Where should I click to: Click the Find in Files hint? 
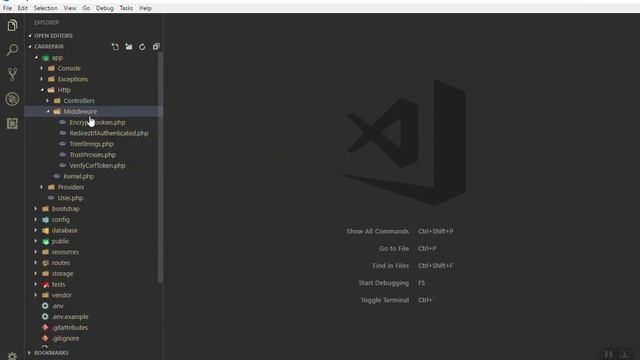pyautogui.click(x=391, y=265)
